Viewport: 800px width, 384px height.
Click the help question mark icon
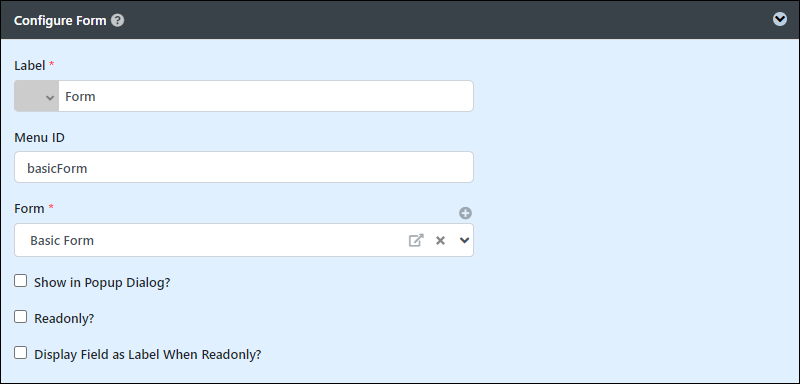118,20
